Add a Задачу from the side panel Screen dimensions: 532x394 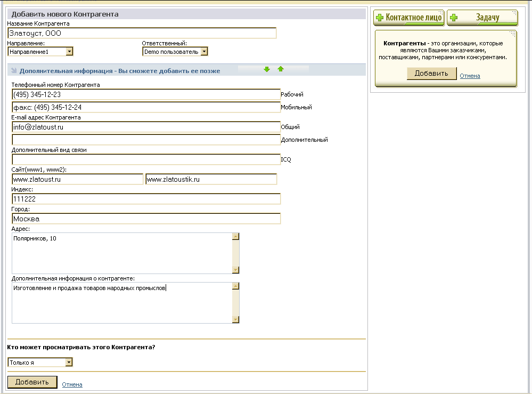[482, 18]
